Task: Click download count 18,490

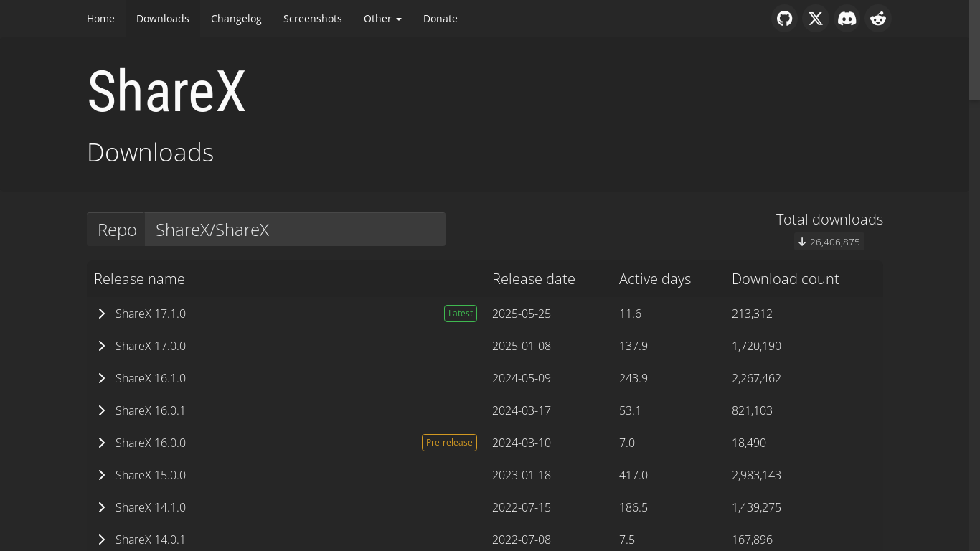Action: (x=749, y=443)
